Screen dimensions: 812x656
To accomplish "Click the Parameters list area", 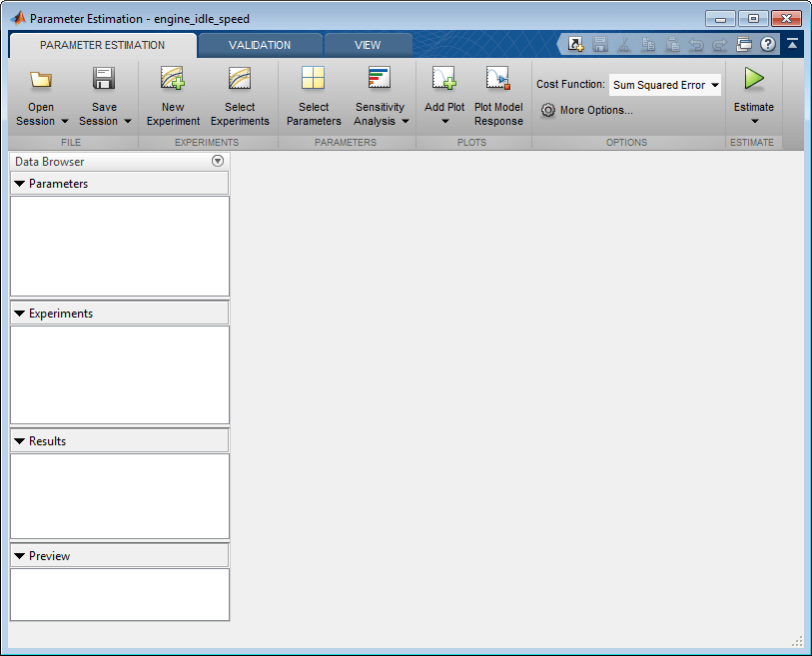I will click(x=120, y=246).
